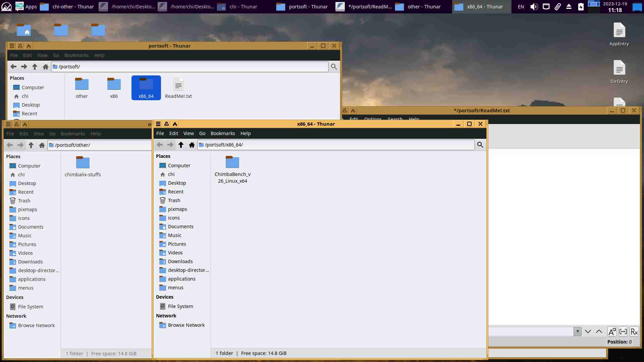The height and width of the screenshot is (362, 644).
Task: Toggle regular expression search option
Action: coord(634,331)
